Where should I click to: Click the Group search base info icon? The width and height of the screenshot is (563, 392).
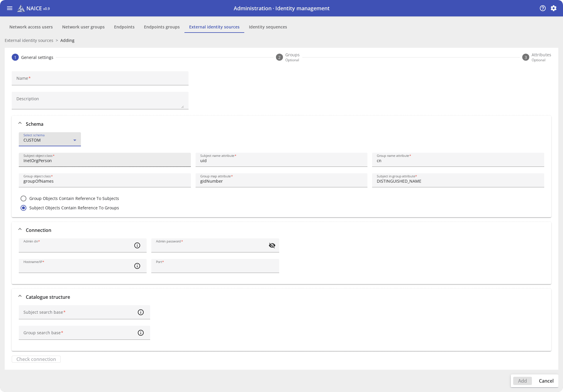pos(141,333)
